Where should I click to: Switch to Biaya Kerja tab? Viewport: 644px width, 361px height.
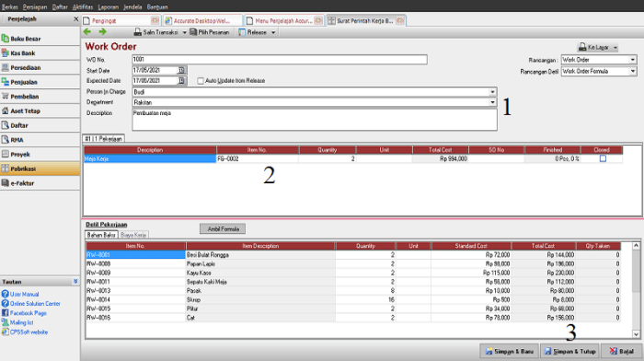click(133, 235)
